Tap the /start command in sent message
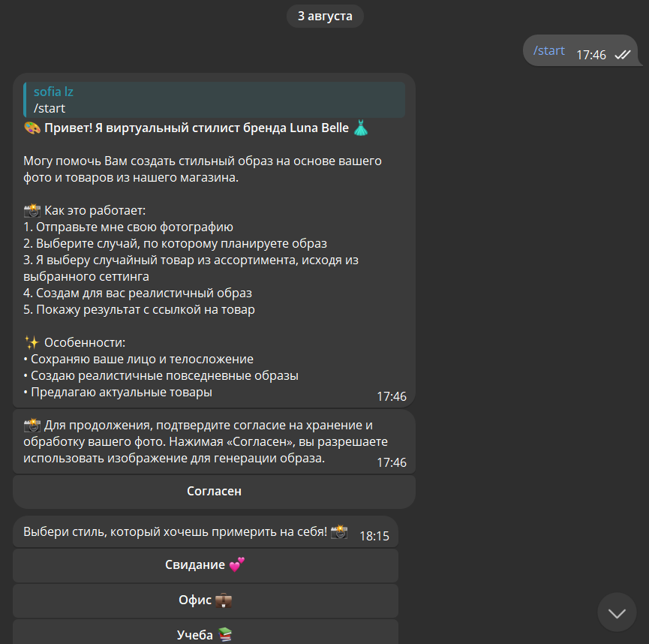Screen dimensions: 649x644 tap(548, 51)
